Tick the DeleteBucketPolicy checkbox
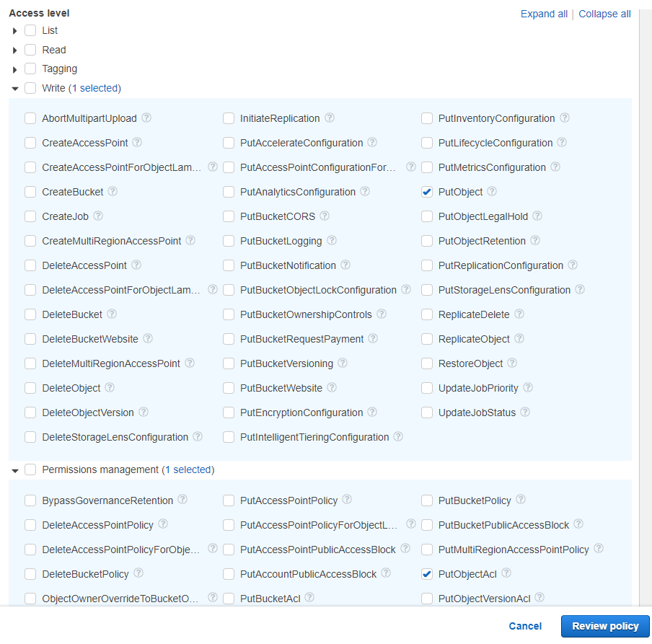The height and width of the screenshot is (644, 652). [30, 574]
